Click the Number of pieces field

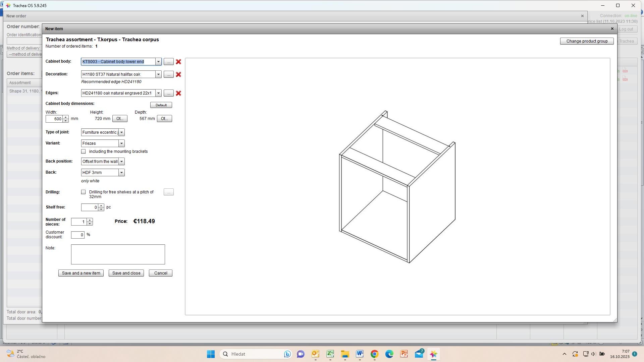pos(79,222)
